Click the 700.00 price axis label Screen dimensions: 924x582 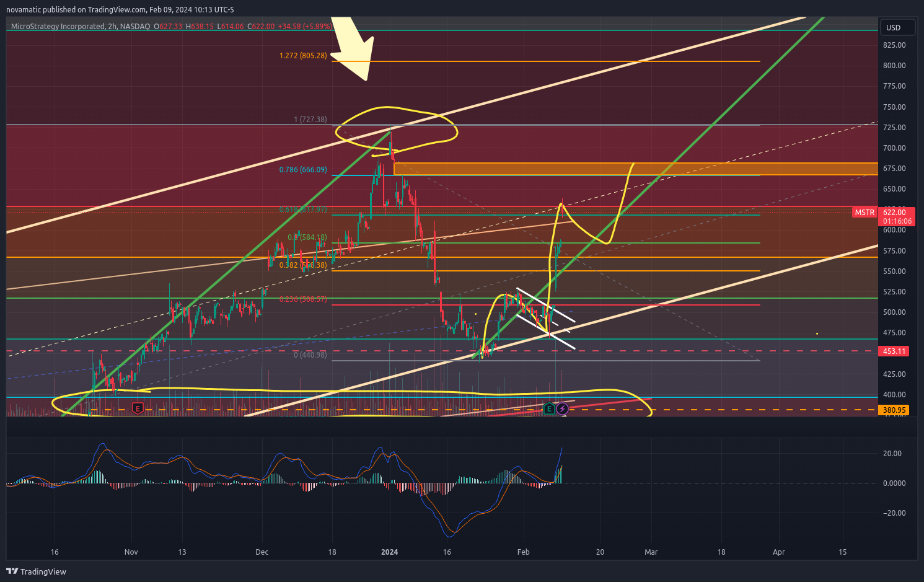(x=894, y=148)
